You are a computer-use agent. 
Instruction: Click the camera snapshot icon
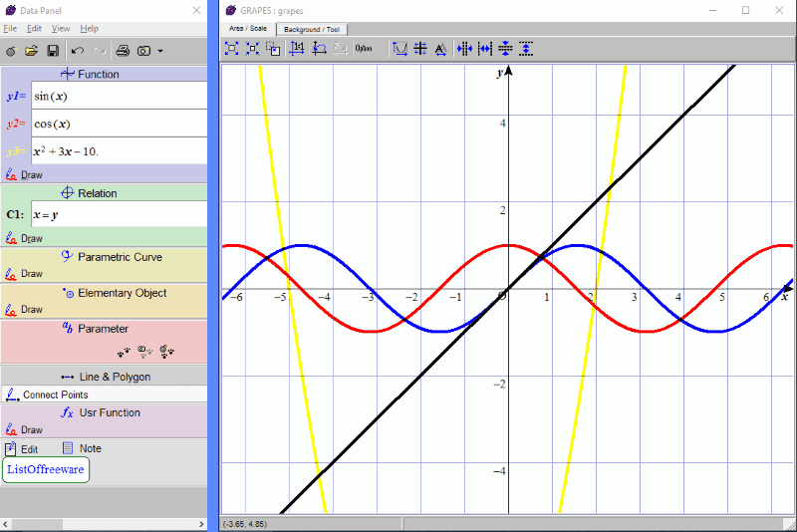pos(144,50)
